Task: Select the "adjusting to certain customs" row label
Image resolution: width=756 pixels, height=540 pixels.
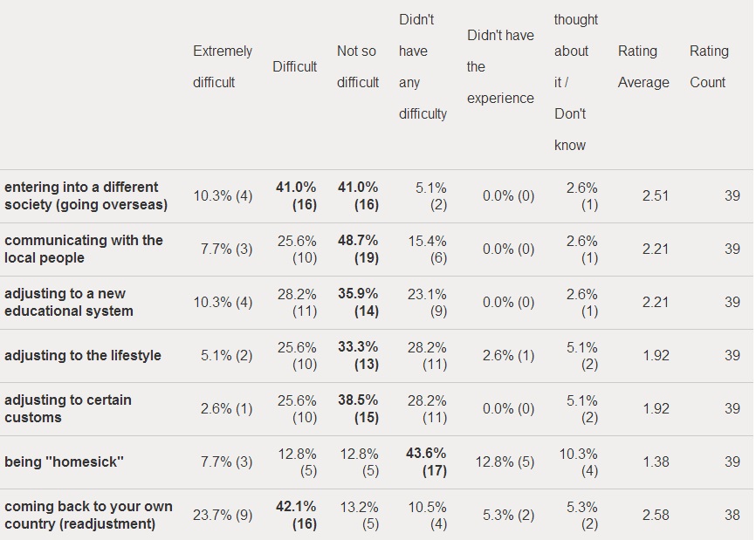Action: [x=67, y=408]
